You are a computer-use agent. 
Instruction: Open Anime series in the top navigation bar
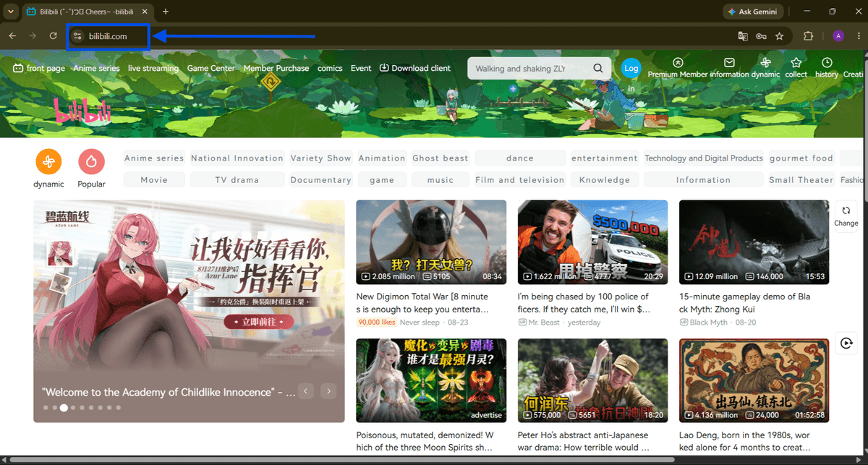point(97,68)
